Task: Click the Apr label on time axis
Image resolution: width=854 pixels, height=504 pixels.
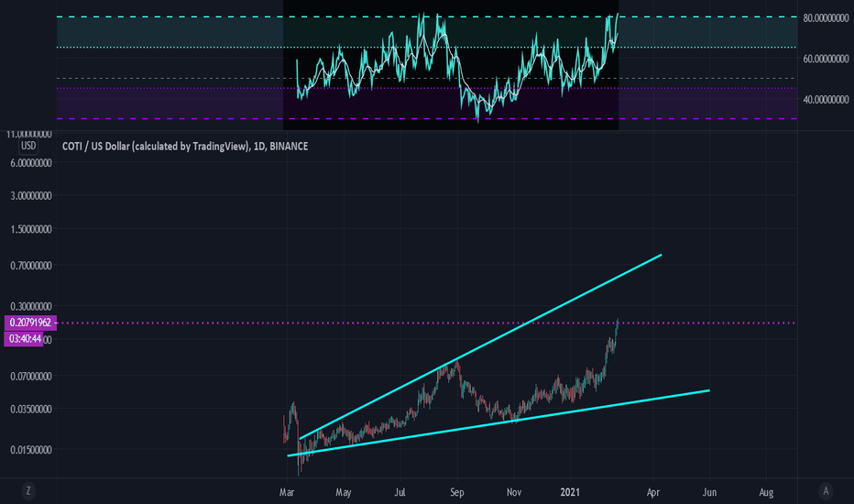Action: pos(653,492)
